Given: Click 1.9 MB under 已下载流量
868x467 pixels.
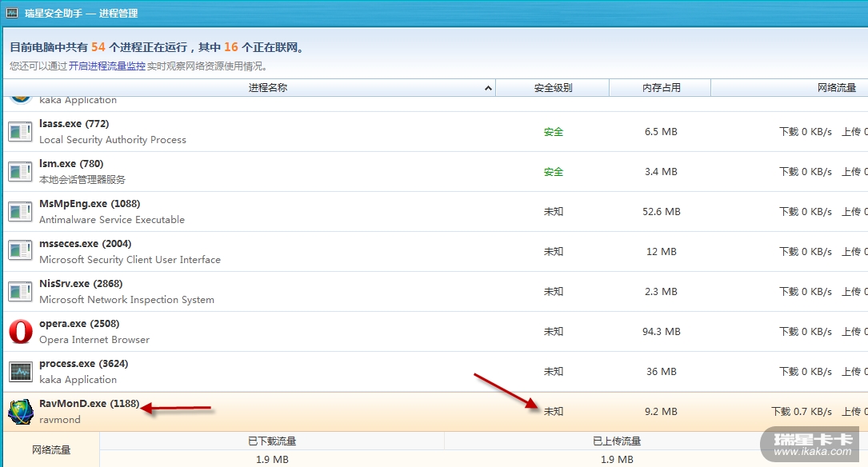Looking at the screenshot, I should tap(272, 459).
